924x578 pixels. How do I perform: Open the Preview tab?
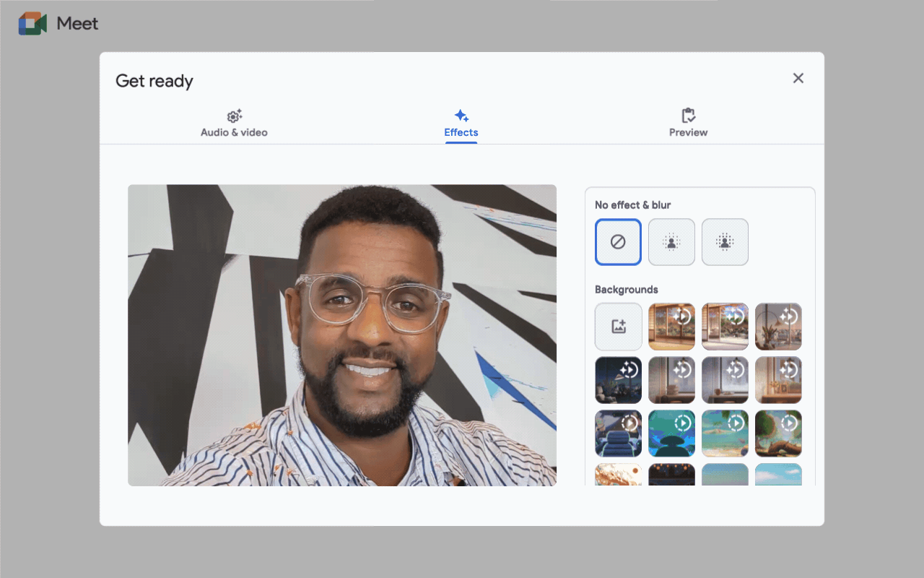point(689,124)
